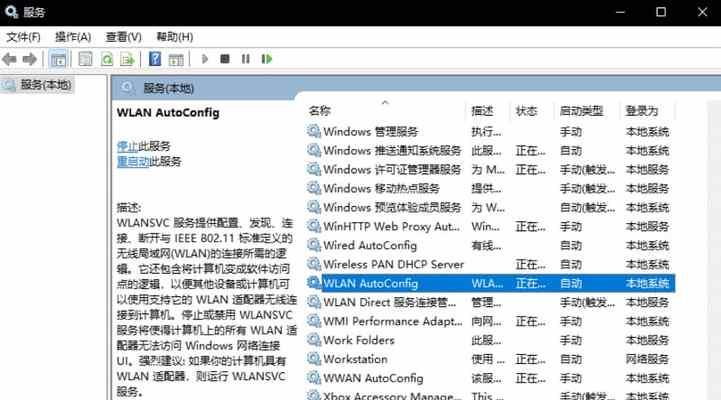Select the Work Folders service
Screen dimensions: 721x400
pyautogui.click(x=359, y=340)
